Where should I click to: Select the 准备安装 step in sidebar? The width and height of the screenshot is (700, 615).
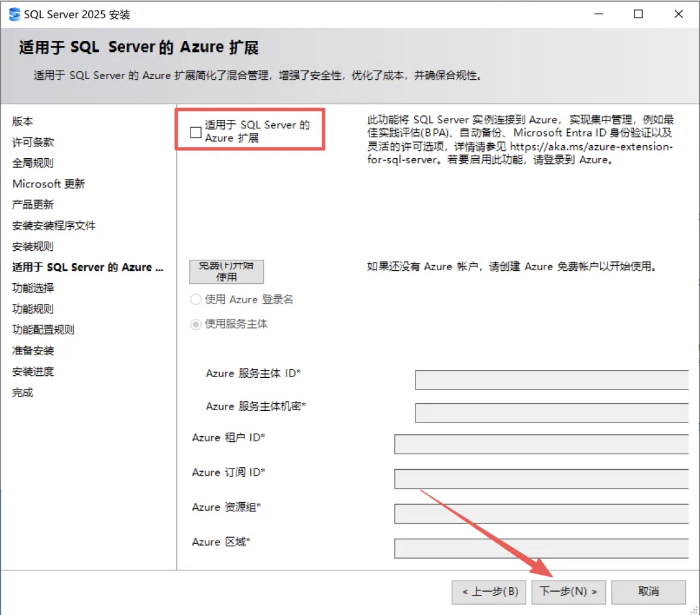(x=32, y=351)
